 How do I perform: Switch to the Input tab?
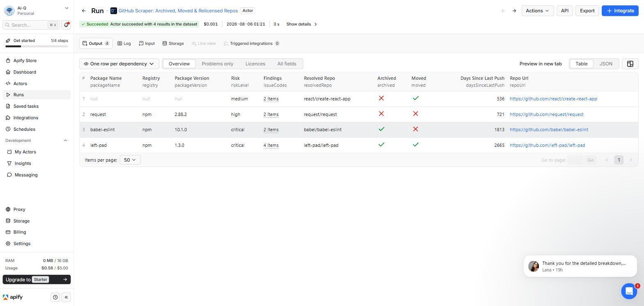(147, 43)
